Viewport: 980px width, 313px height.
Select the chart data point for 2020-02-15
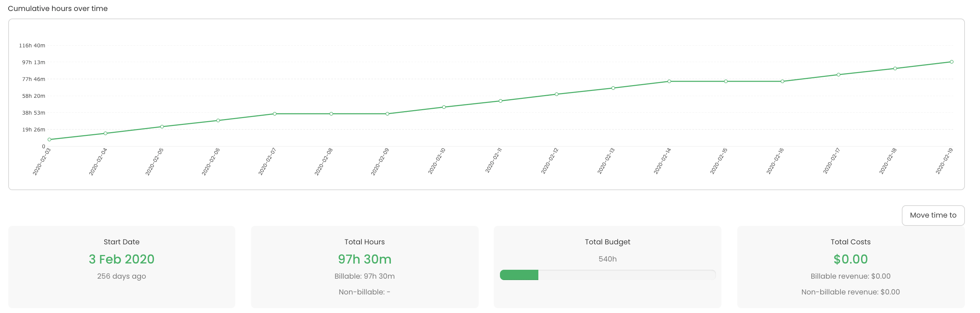(x=726, y=81)
